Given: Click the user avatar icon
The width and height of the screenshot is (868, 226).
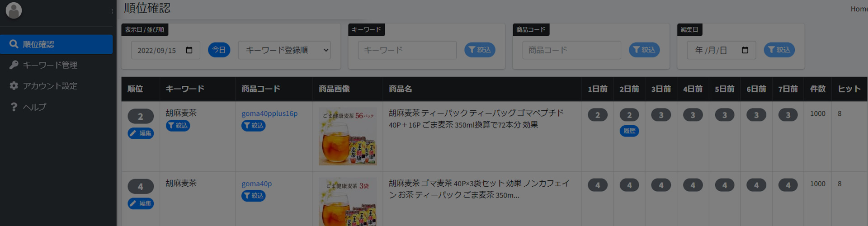Looking at the screenshot, I should tap(14, 10).
